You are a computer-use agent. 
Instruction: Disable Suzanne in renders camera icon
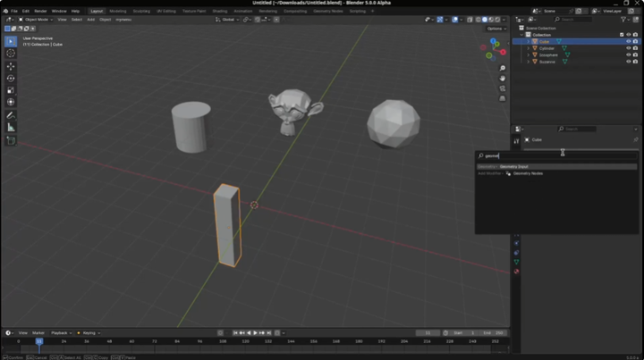coord(635,62)
